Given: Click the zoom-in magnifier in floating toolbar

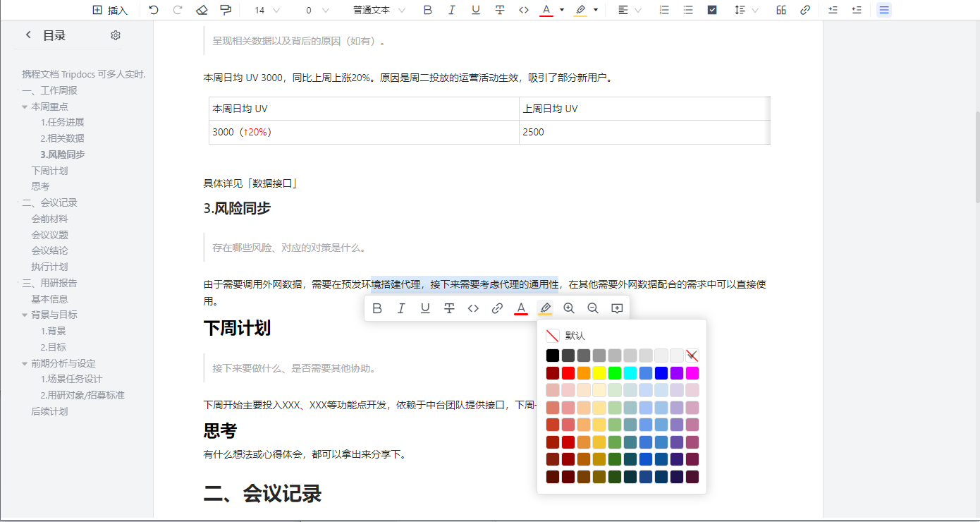Looking at the screenshot, I should pyautogui.click(x=569, y=308).
